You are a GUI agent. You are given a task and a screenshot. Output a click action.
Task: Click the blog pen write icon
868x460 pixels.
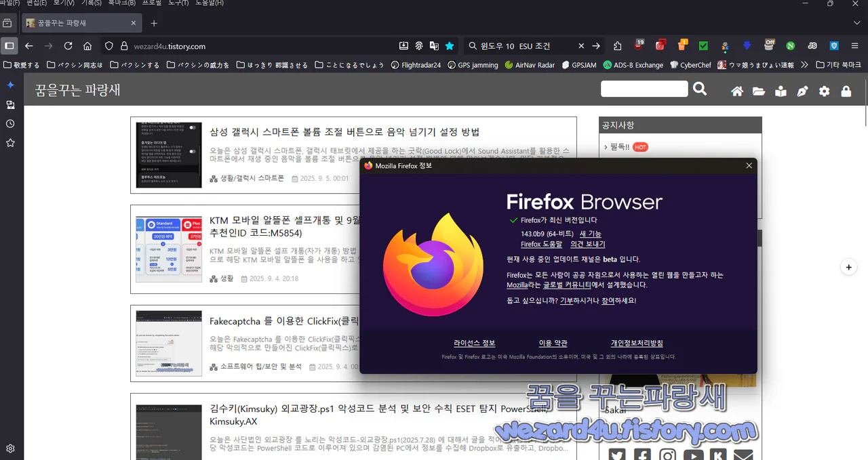803,91
